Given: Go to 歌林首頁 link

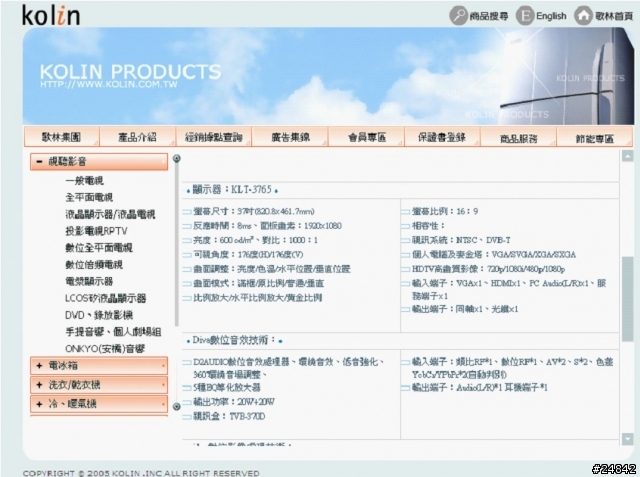Looking at the screenshot, I should [x=614, y=16].
